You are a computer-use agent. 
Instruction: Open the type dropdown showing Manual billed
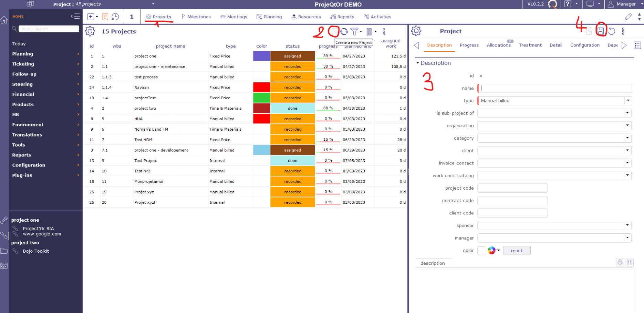(x=628, y=101)
